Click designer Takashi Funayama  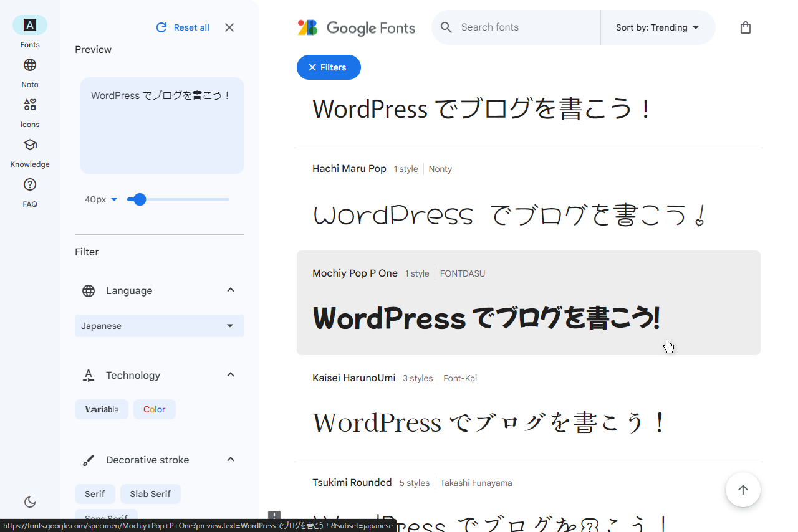coord(476,483)
